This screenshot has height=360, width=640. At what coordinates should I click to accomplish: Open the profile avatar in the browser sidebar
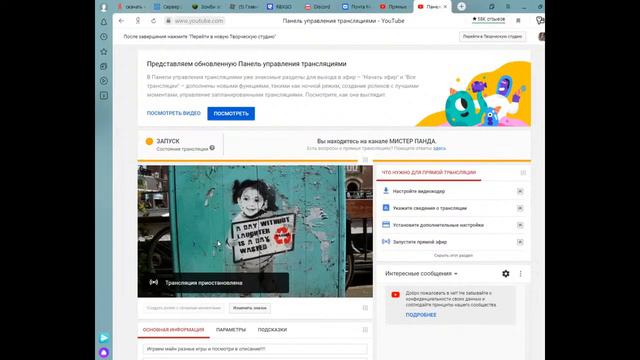coord(104,7)
